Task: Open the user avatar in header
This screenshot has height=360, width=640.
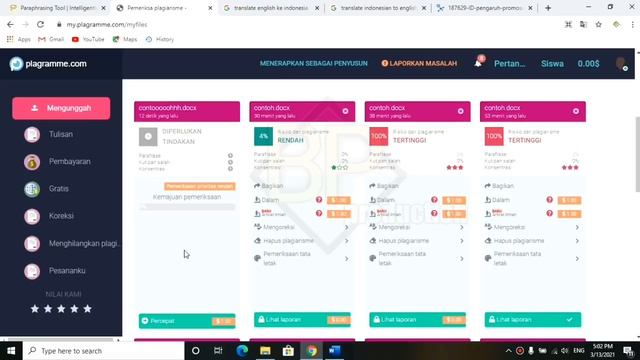Action: [621, 64]
